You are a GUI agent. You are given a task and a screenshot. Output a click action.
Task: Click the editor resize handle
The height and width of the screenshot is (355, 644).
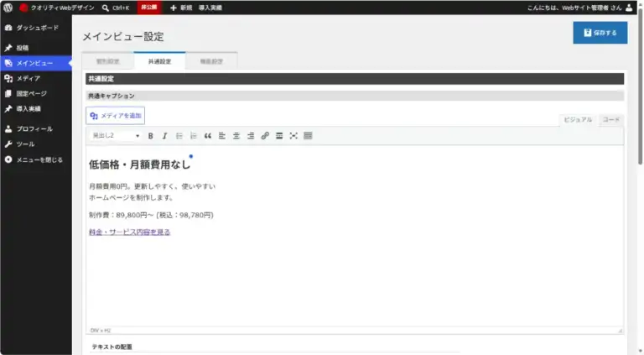621,331
